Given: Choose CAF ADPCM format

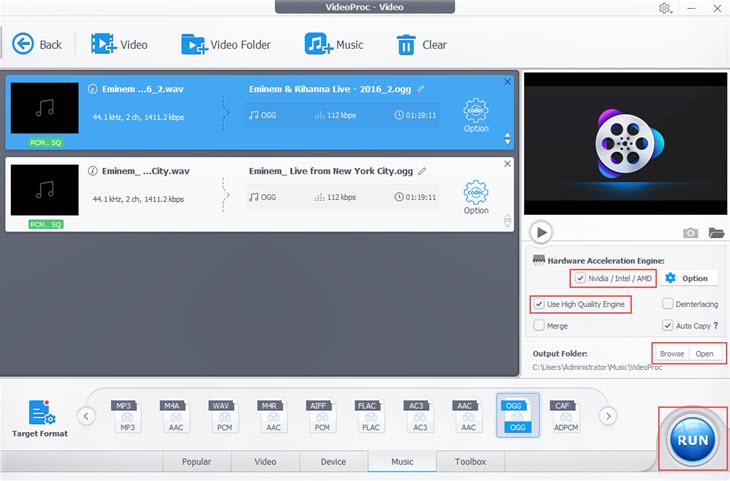Looking at the screenshot, I should (x=566, y=416).
